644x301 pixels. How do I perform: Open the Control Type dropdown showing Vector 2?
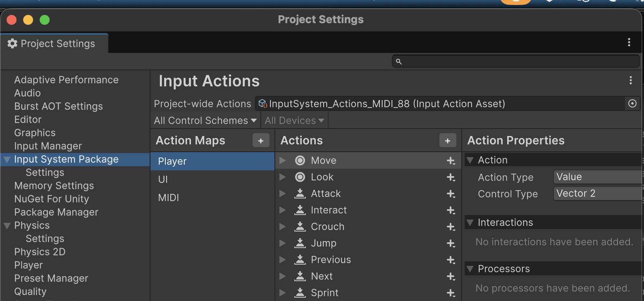click(597, 193)
